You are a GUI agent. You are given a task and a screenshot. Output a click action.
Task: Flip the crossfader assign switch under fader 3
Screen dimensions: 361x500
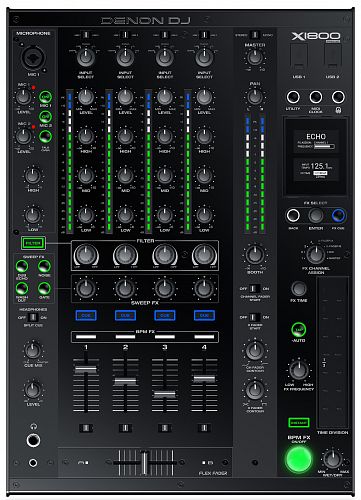point(165,428)
